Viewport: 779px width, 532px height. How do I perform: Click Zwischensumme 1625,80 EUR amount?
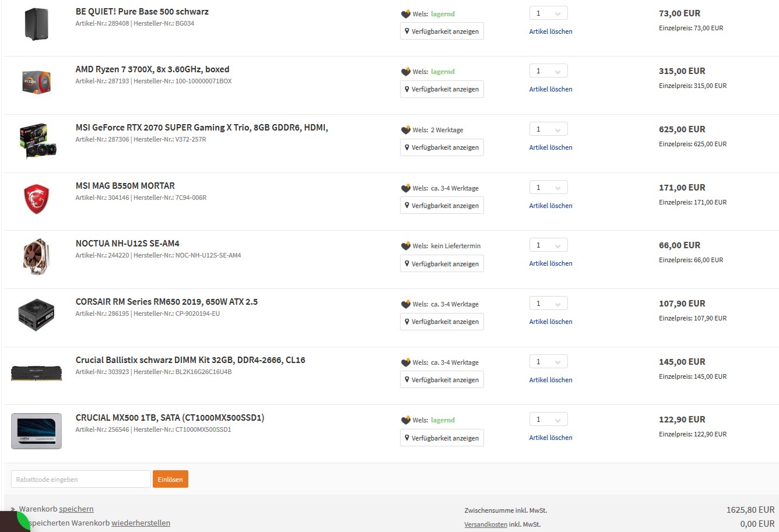pyautogui.click(x=750, y=510)
